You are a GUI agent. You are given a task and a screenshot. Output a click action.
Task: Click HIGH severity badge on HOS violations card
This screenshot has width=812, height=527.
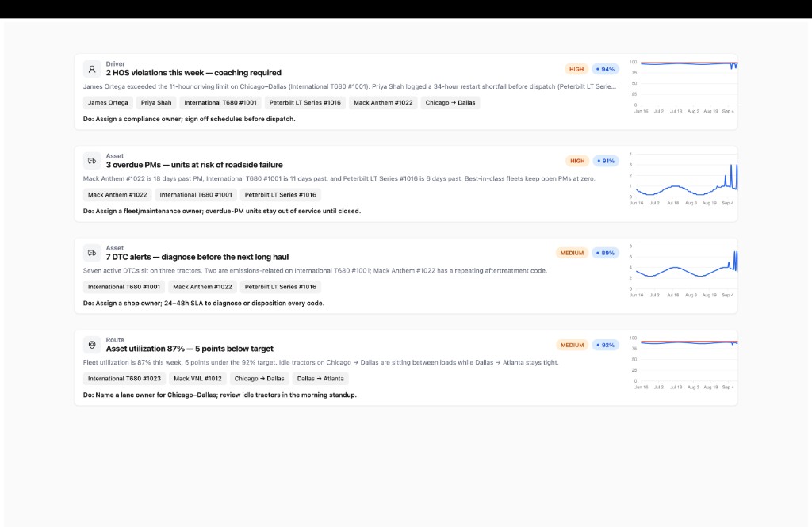576,69
